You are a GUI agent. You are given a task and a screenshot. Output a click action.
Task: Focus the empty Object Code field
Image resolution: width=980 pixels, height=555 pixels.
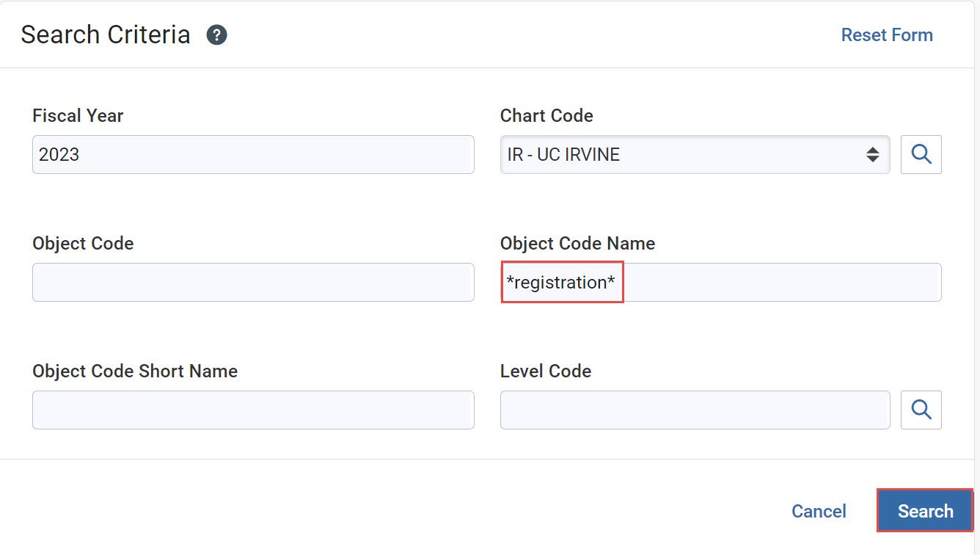click(253, 282)
